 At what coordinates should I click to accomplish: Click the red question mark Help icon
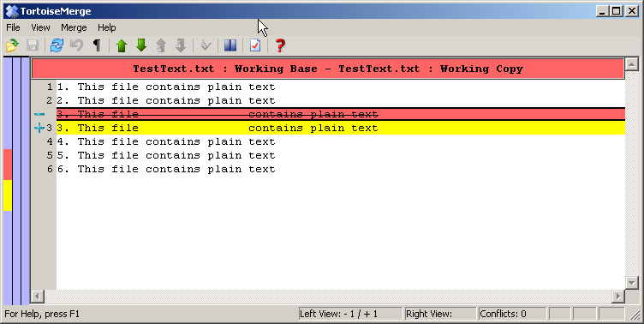[x=280, y=45]
